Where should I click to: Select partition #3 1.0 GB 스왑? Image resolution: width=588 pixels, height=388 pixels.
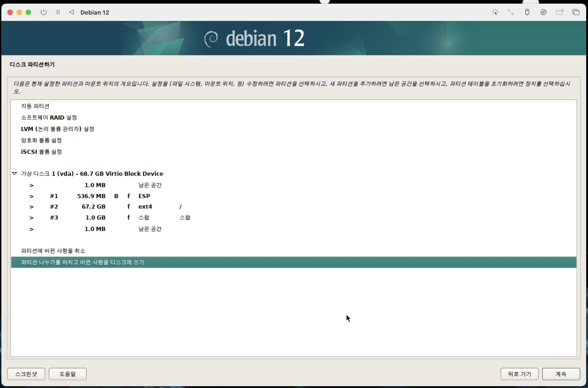point(294,218)
